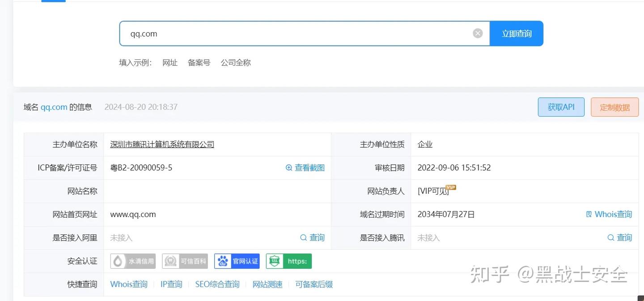
Task: Open the 可备案后缀 quick link
Action: coord(314,284)
